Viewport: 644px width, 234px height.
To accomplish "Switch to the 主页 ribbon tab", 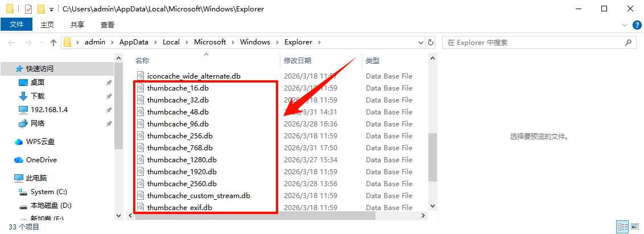I will (x=47, y=24).
